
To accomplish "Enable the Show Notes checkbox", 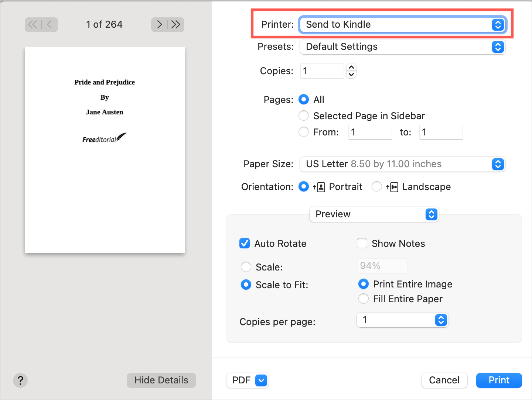I will point(362,244).
